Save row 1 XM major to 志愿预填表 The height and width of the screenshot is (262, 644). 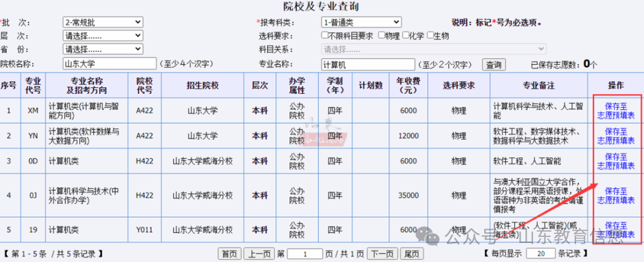[616, 110]
